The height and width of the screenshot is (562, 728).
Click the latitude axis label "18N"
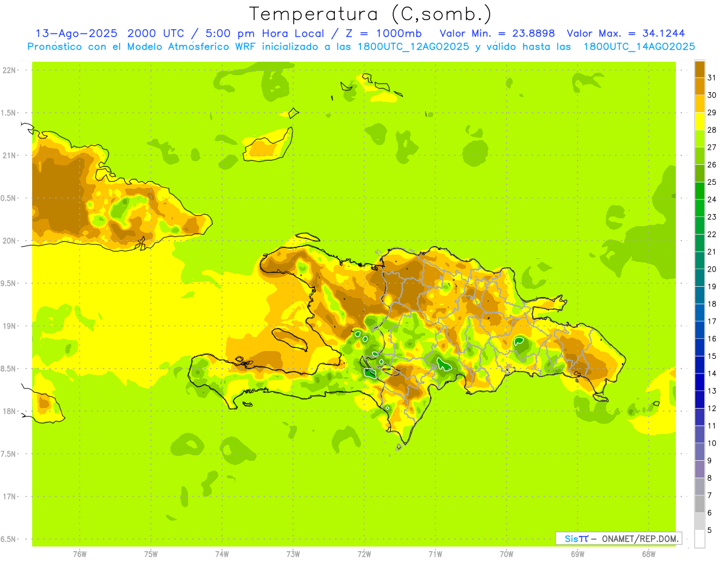click(8, 411)
